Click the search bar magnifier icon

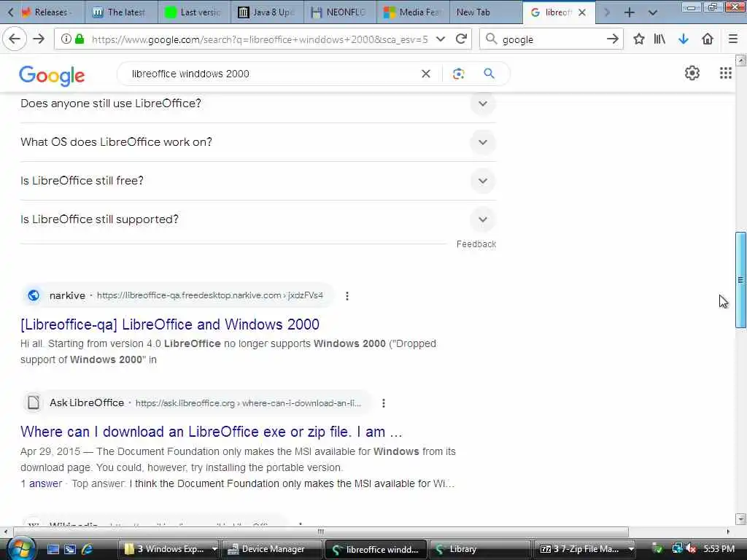coord(491,39)
